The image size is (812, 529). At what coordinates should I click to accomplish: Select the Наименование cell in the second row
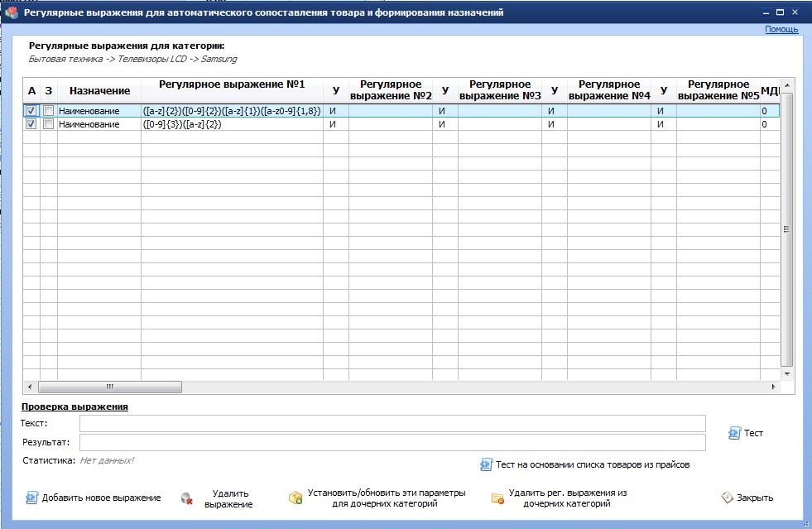click(x=99, y=124)
